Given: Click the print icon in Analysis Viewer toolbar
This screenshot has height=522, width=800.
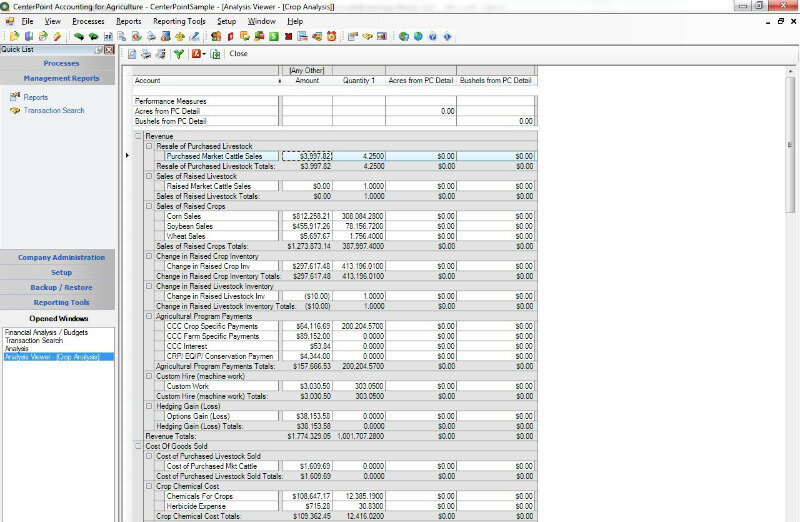Looking at the screenshot, I should (x=146, y=54).
